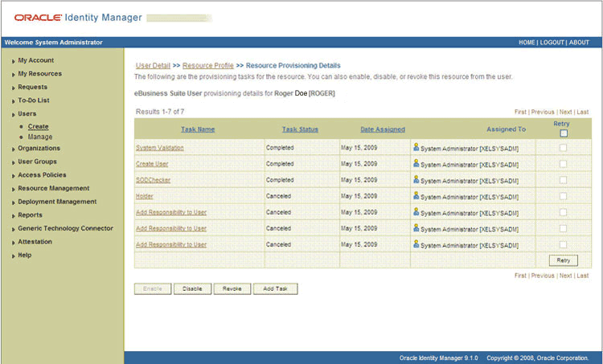Image resolution: width=603 pixels, height=364 pixels.
Task: Click Previous in top pagination
Action: click(x=543, y=112)
